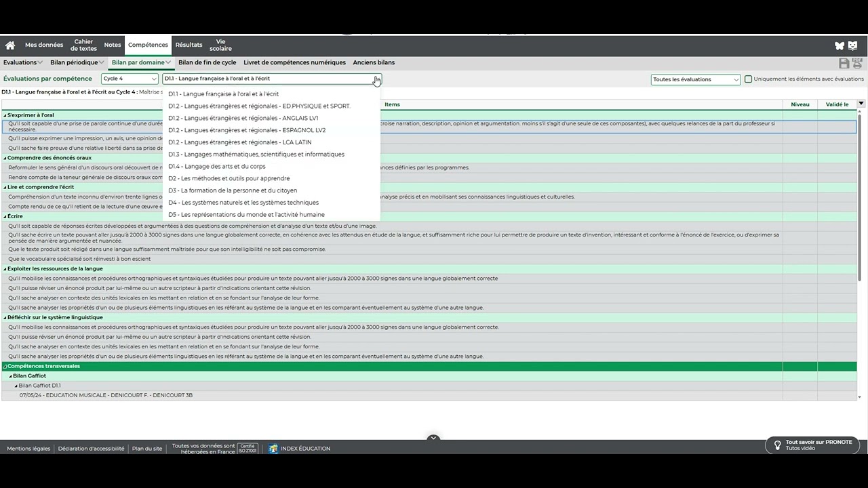Open the Vie scolaire tab

[220, 45]
